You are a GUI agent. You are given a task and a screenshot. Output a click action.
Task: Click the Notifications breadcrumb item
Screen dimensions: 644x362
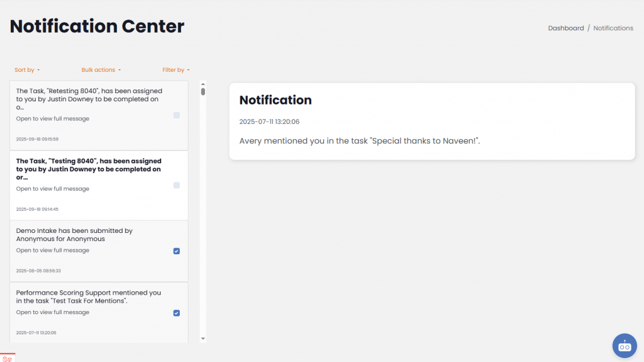click(x=613, y=28)
